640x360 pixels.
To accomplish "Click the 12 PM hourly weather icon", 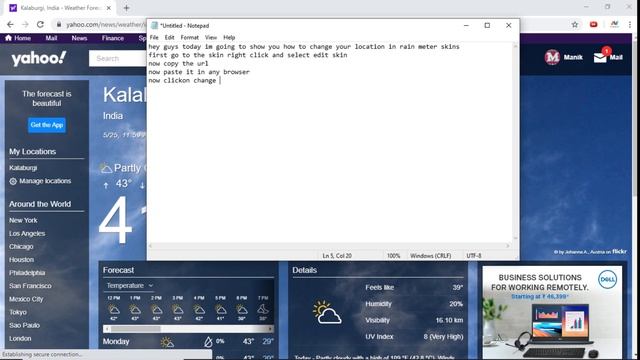I will [114, 309].
